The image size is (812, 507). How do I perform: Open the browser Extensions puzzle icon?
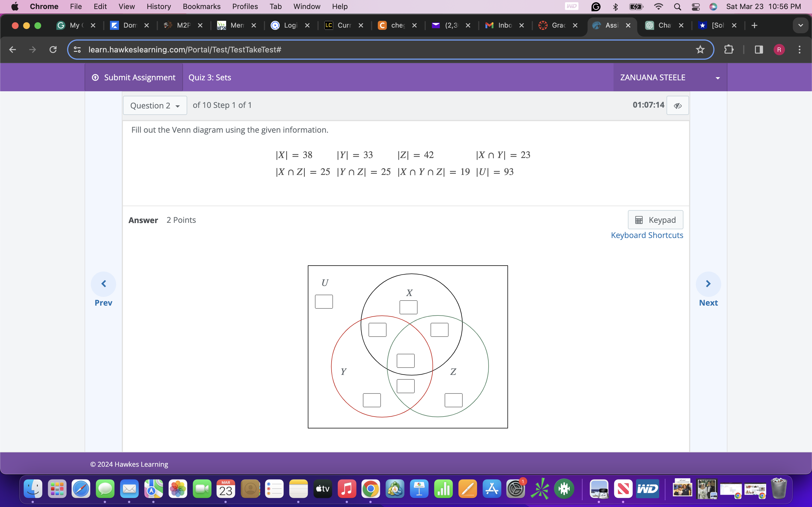click(x=729, y=50)
